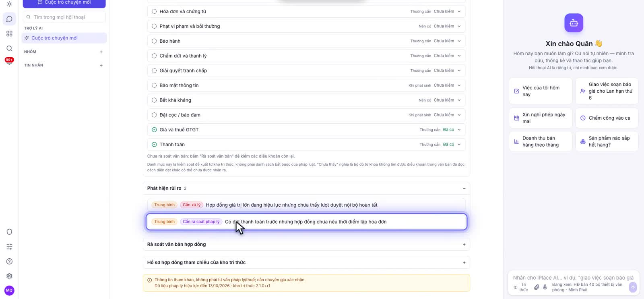Expand the Giải quyết tranh chấp chevron
Screen dimensions: 644x299
click(x=459, y=71)
